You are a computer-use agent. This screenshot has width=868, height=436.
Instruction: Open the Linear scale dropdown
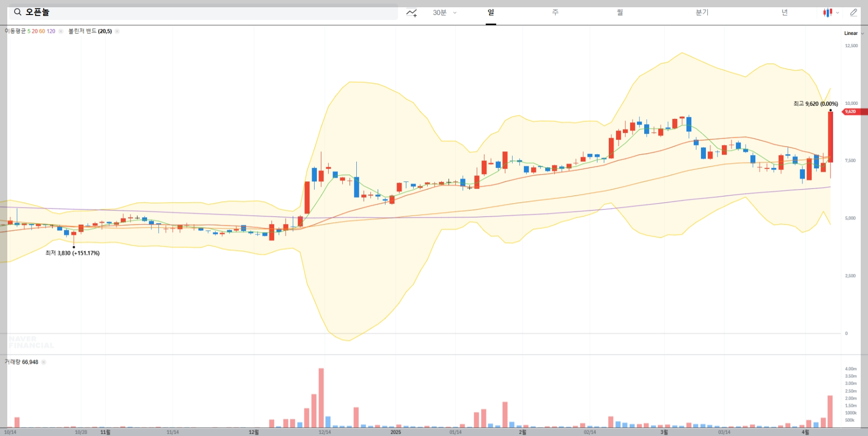coord(854,33)
